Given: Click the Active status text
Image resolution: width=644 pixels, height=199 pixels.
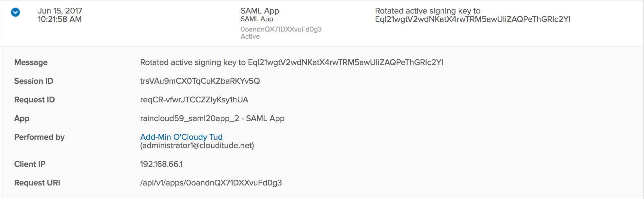Looking at the screenshot, I should tap(250, 36).
